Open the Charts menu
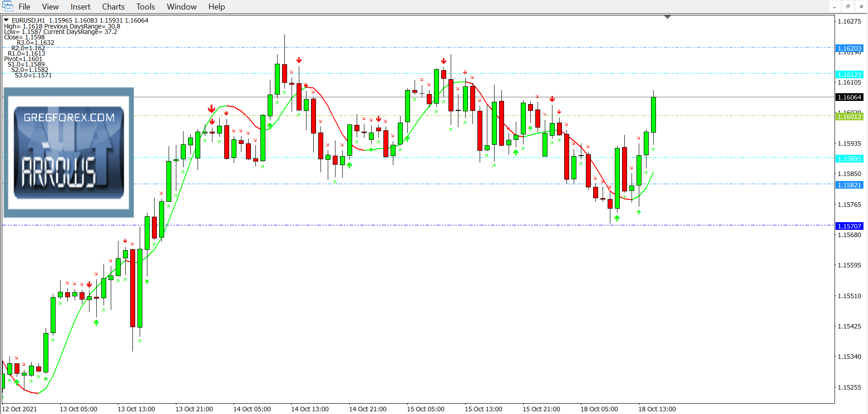Image resolution: width=868 pixels, height=414 pixels. click(113, 7)
